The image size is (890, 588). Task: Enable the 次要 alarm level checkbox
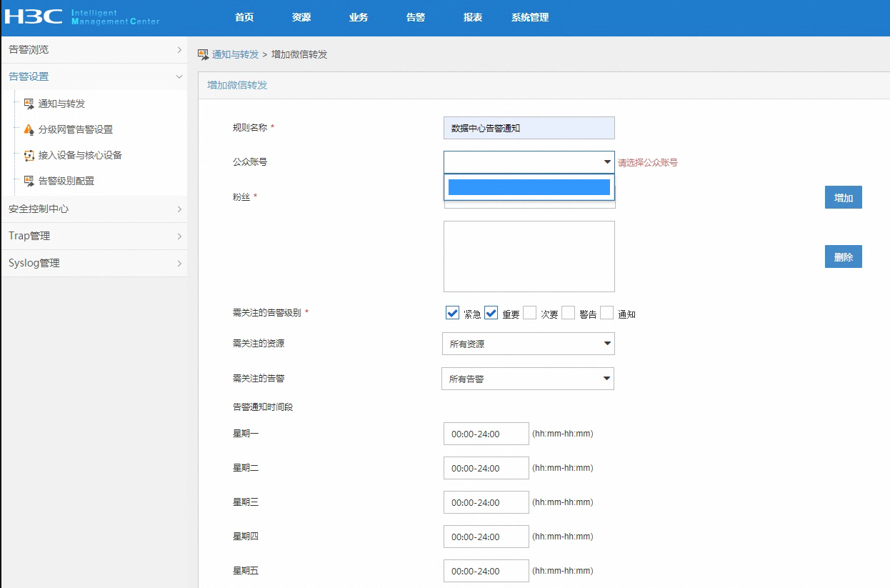click(529, 313)
